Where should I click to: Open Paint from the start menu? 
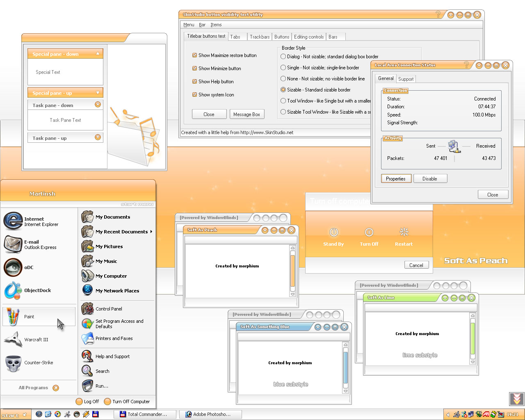coord(39,317)
